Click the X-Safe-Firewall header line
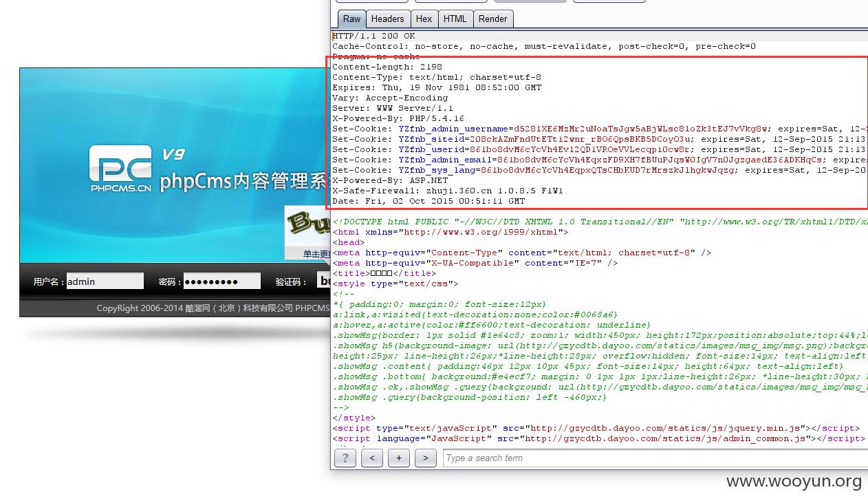Viewport: 868px width, 501px height. (448, 191)
